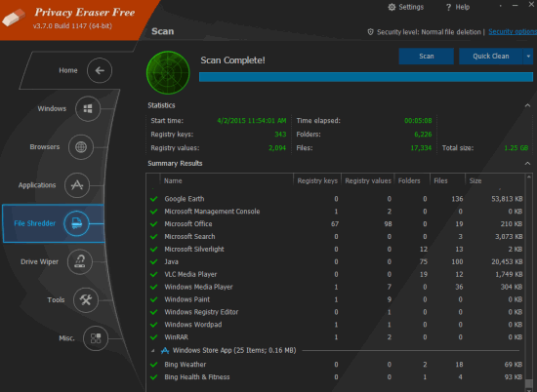Open the Help label
This screenshot has width=537, height=392.
463,7
